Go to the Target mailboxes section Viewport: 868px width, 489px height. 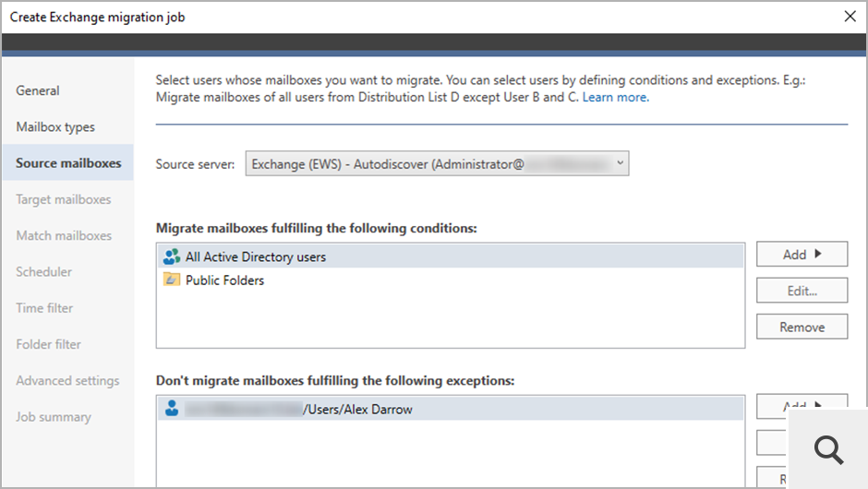[x=63, y=199]
